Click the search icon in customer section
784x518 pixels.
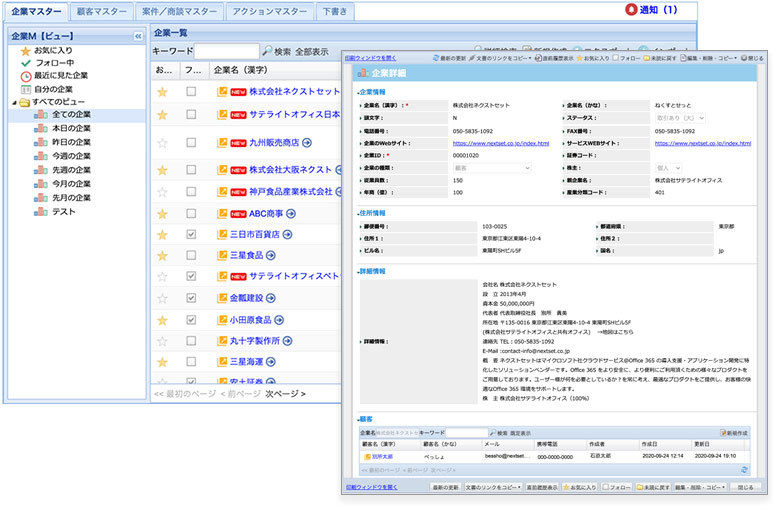492,434
